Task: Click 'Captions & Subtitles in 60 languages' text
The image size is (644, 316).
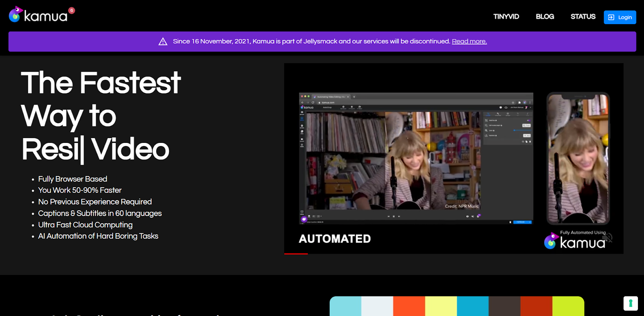Action: tap(100, 213)
